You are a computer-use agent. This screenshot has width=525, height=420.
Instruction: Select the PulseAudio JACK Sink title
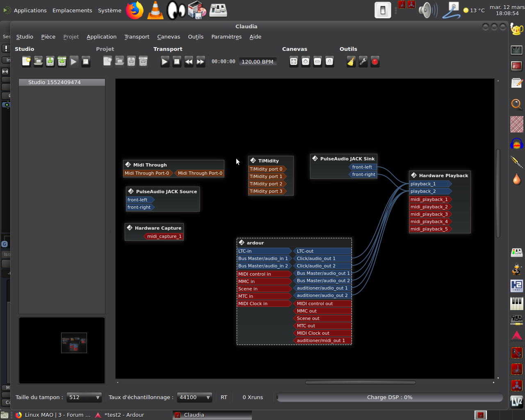pyautogui.click(x=347, y=159)
